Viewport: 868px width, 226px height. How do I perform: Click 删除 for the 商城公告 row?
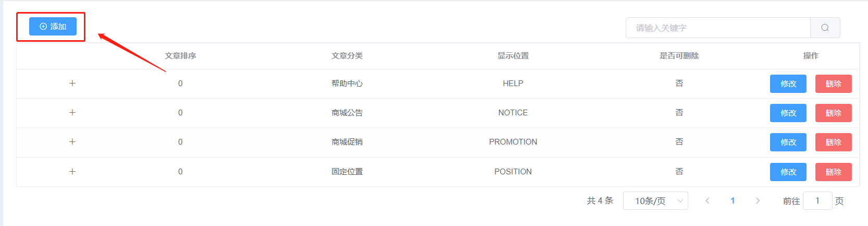(833, 113)
